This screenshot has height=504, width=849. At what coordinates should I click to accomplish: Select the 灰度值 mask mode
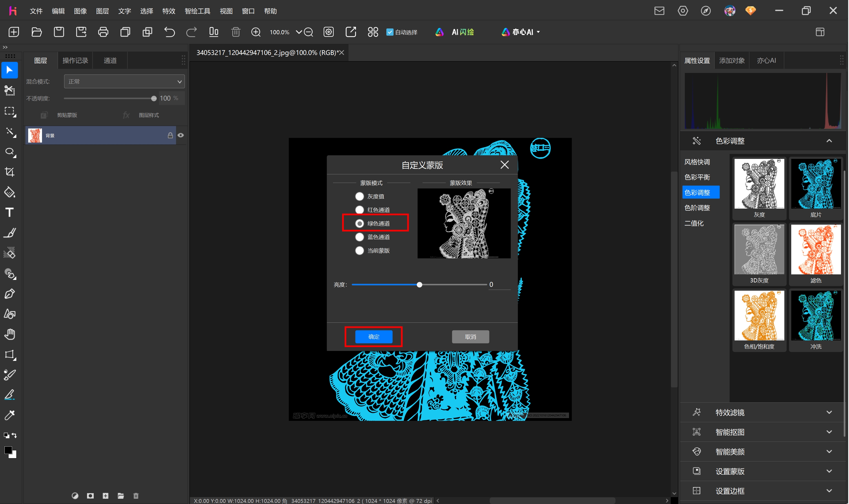pos(359,196)
